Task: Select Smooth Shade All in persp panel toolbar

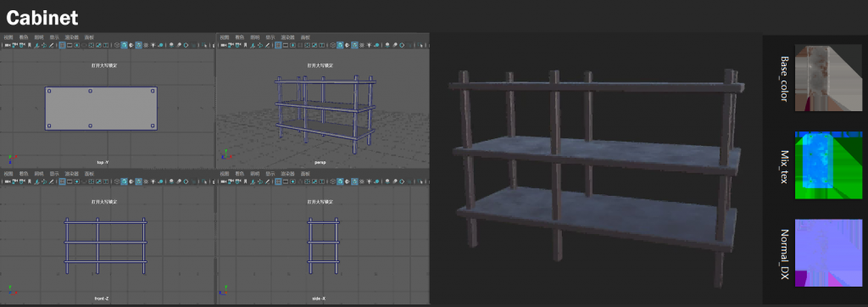Action: pos(341,46)
